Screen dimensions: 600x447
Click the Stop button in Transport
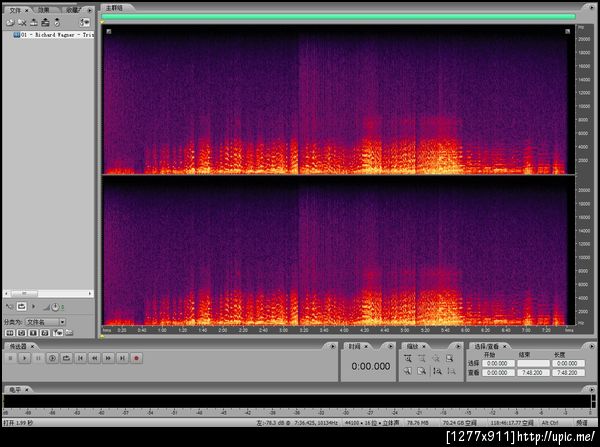[11, 358]
